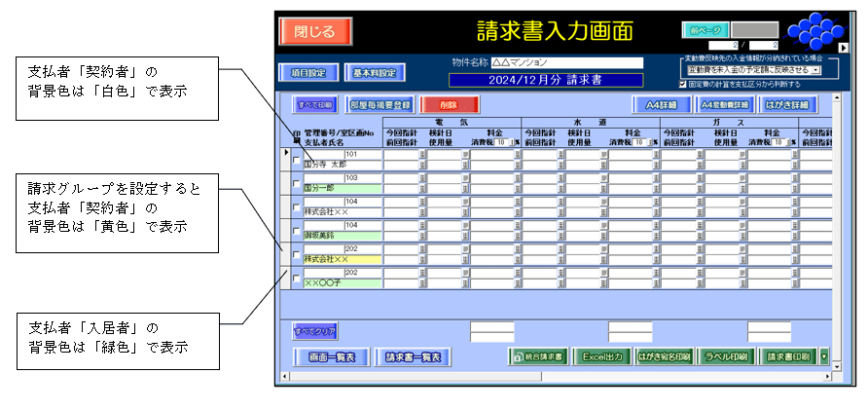Viewport: 868px width, 411px height.
Task: Tick the print checkbox for ××○○子 row
Action: 296,278
